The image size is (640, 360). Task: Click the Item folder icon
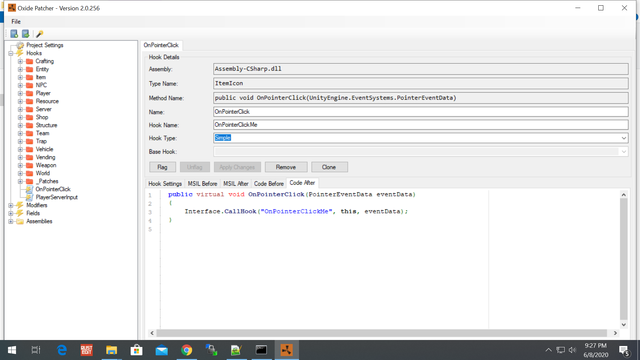[x=29, y=77]
